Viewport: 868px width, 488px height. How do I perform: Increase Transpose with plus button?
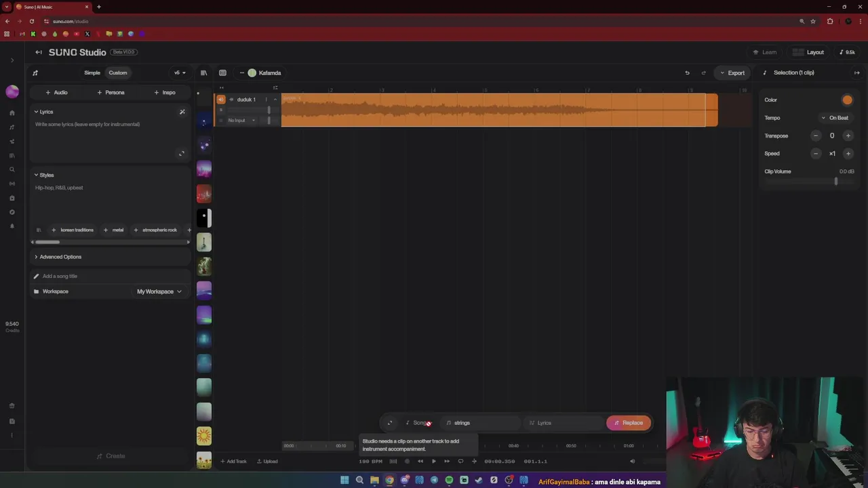click(x=848, y=136)
